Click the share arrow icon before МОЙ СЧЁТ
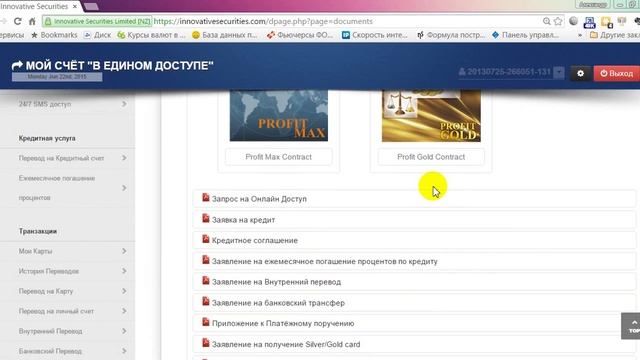 click(x=17, y=65)
